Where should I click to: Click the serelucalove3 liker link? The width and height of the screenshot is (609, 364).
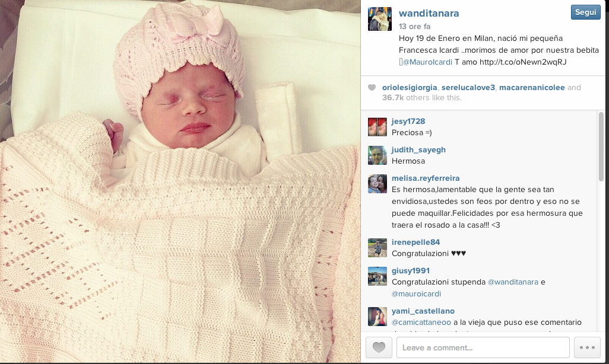point(468,88)
